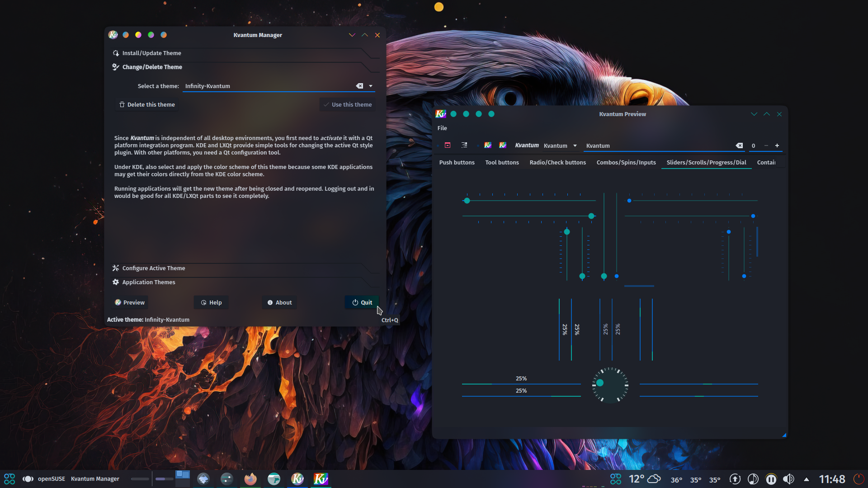Image resolution: width=868 pixels, height=488 pixels.
Task: Click the dial knob in Preview
Action: (x=610, y=385)
